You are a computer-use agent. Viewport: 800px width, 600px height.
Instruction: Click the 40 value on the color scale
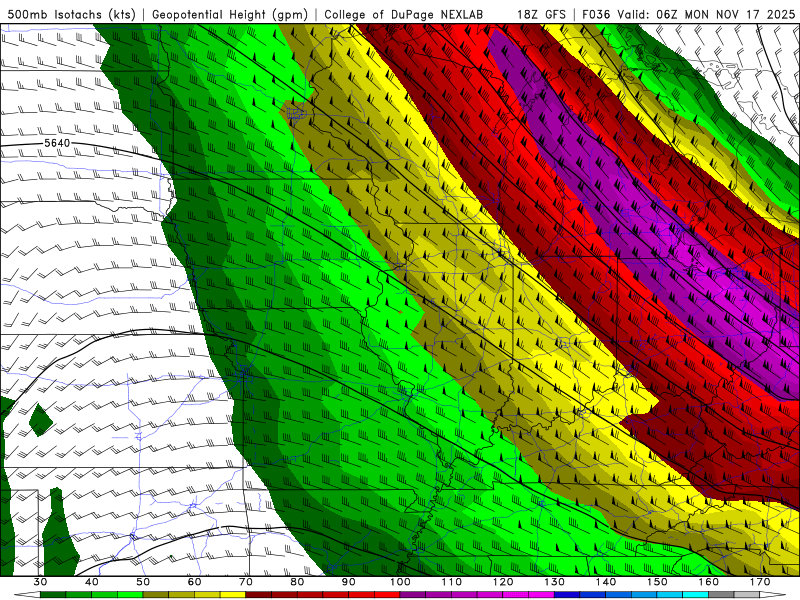click(91, 582)
